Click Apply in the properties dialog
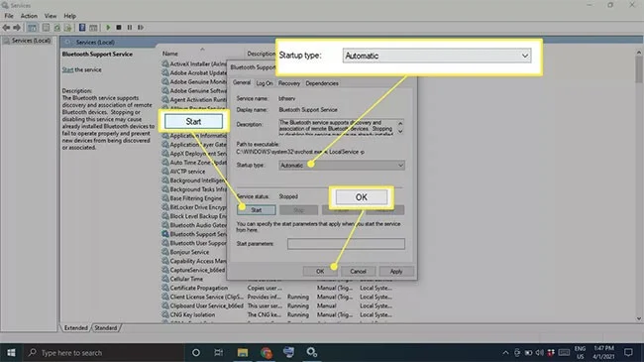644x362 pixels. tap(396, 271)
